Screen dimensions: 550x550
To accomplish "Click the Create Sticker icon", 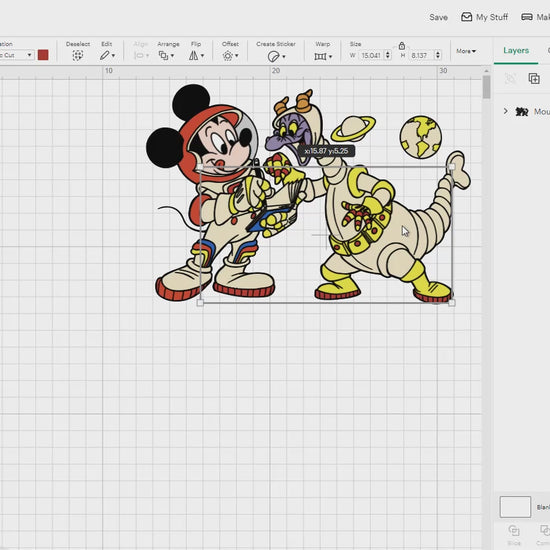I will (x=273, y=56).
